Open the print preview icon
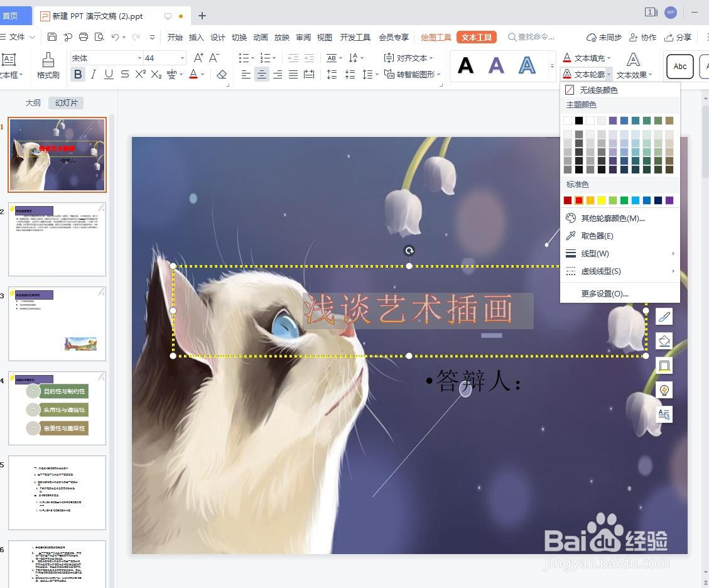Screen dimensions: 709x588 (x=99, y=37)
